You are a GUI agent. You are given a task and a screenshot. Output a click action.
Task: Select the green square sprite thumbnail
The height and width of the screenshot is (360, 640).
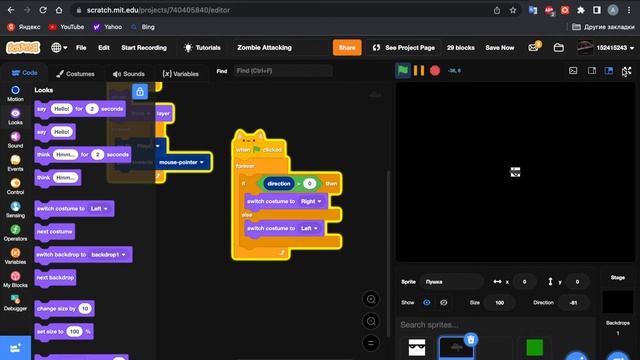click(534, 348)
